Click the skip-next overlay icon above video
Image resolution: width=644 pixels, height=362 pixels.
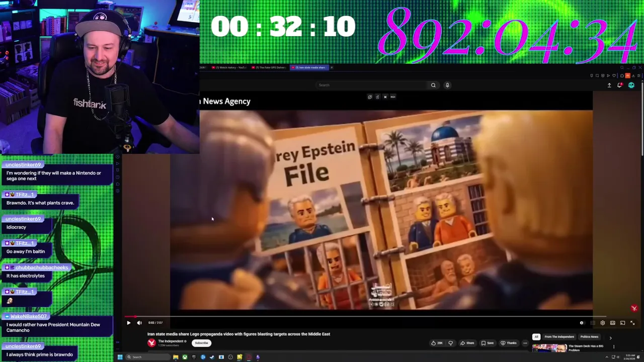(x=385, y=97)
